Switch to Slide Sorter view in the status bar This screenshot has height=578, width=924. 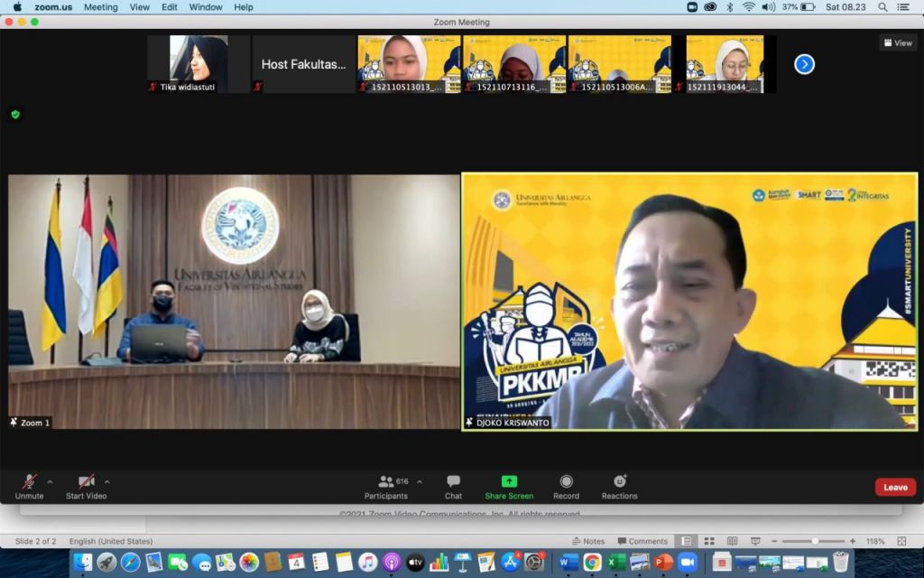pos(709,541)
